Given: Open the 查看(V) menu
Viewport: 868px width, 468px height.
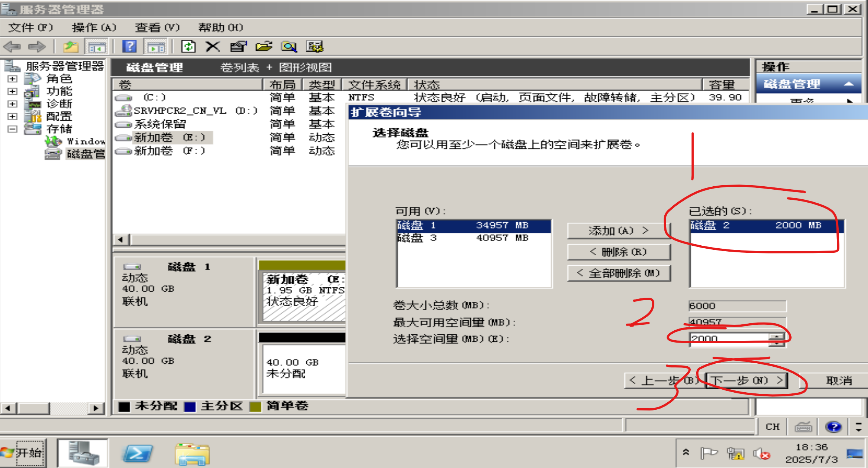Looking at the screenshot, I should (157, 27).
